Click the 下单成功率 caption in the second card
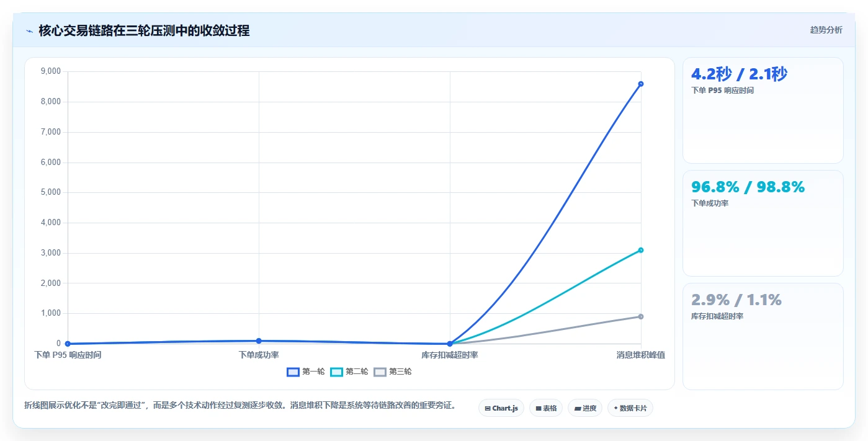 (710, 203)
